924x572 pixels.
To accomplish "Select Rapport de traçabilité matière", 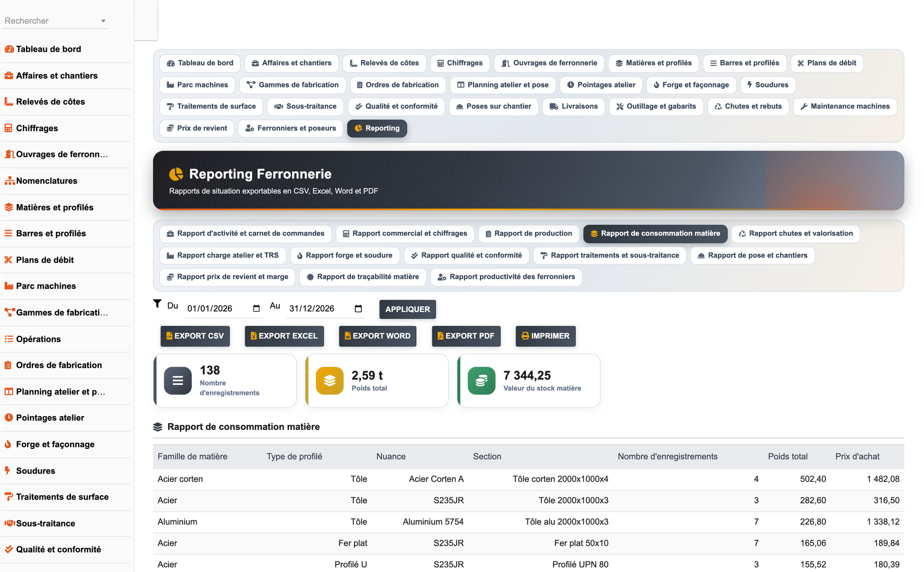I will pos(363,277).
